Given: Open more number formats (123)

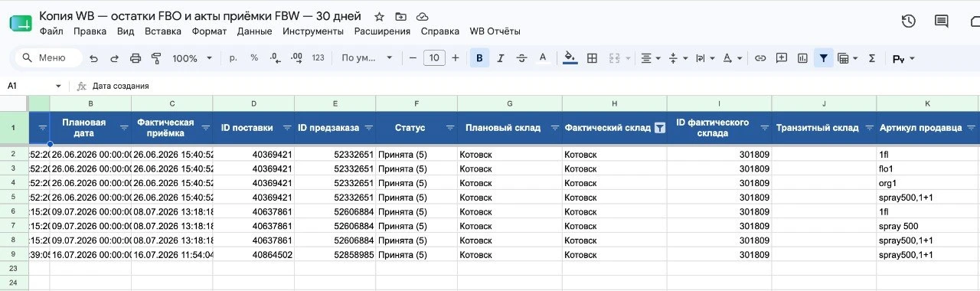Looking at the screenshot, I should click(318, 57).
